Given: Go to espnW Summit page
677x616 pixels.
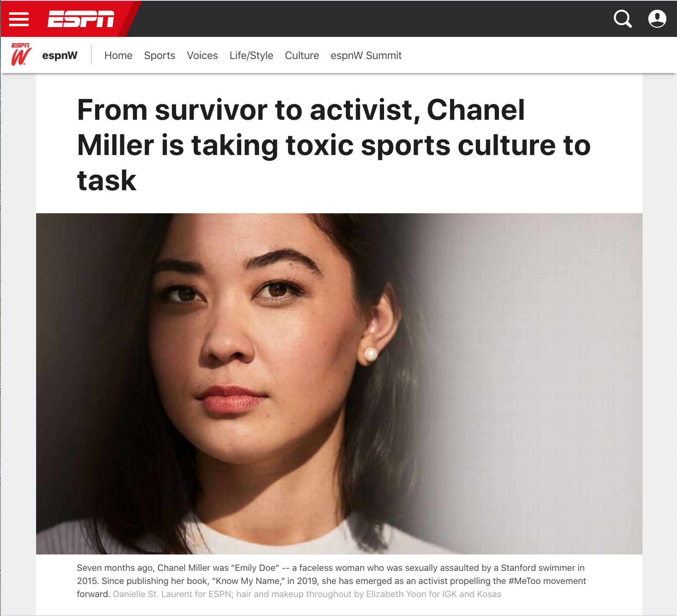Looking at the screenshot, I should point(366,55).
